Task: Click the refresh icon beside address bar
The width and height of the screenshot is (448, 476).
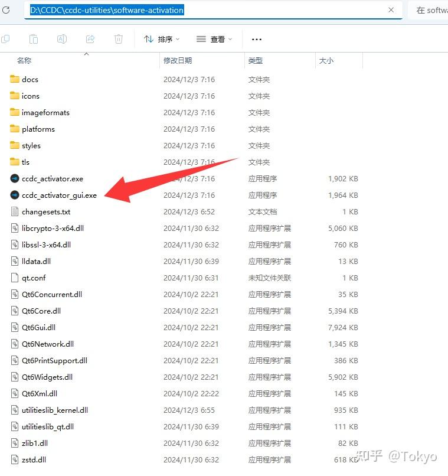Action: point(6,10)
